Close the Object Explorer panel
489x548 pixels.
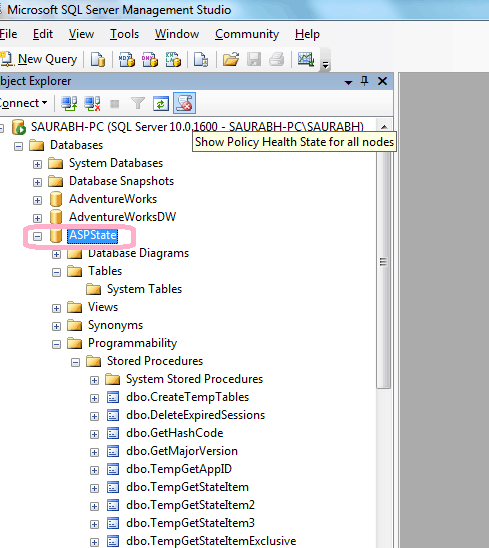[382, 81]
